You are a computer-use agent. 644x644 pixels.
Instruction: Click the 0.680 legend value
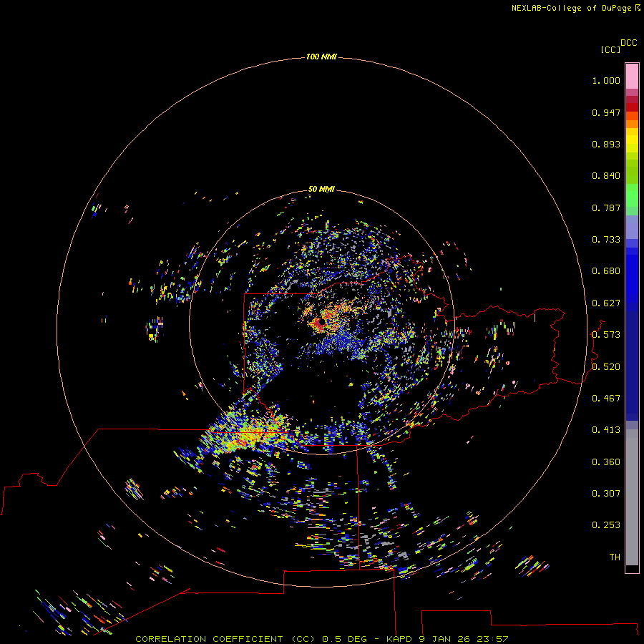606,271
